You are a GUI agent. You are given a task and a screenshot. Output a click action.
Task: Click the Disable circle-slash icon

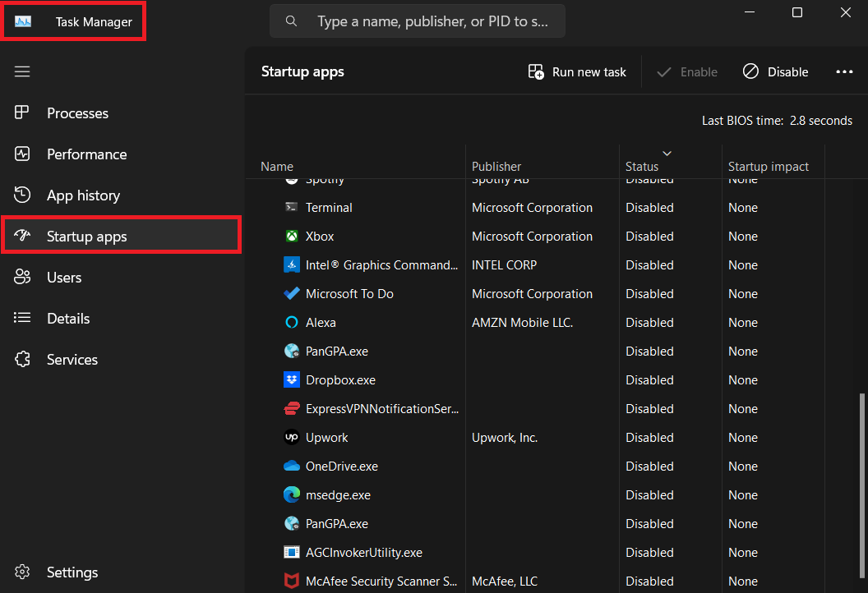[750, 71]
